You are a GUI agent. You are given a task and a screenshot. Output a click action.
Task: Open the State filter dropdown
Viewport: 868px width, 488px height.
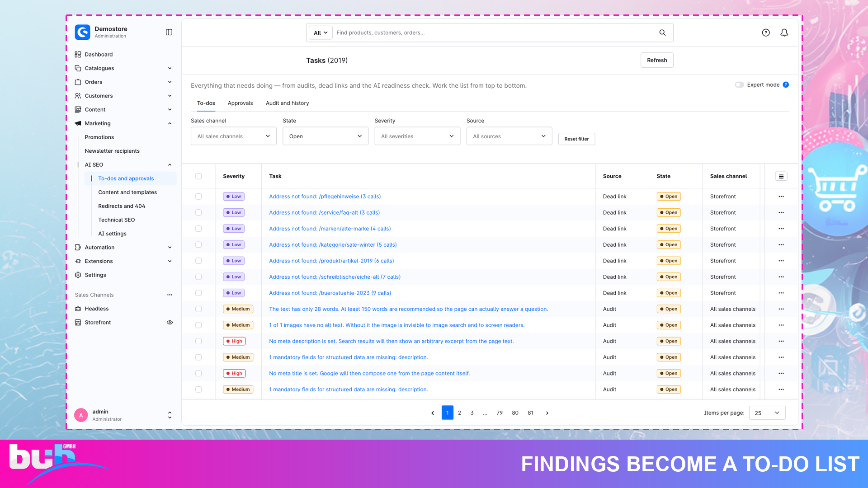[x=325, y=136]
